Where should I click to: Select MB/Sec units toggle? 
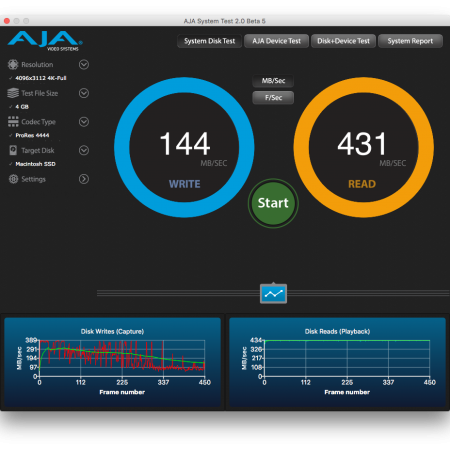[273, 81]
